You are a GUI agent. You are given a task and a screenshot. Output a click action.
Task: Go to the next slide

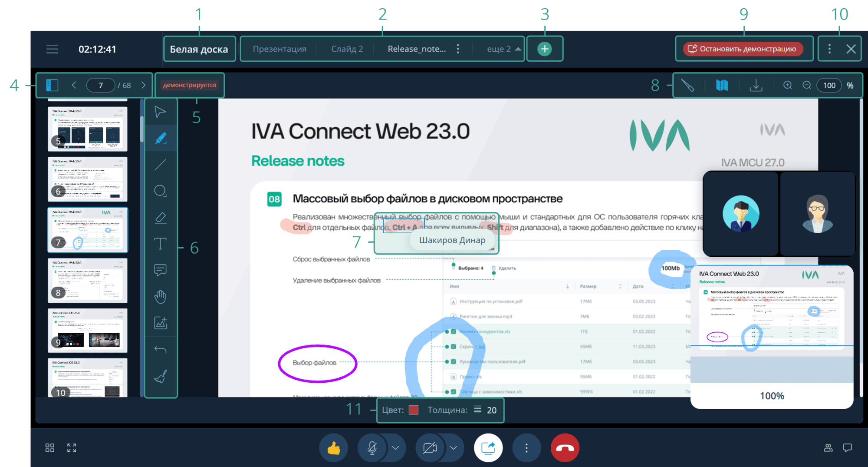tap(143, 85)
